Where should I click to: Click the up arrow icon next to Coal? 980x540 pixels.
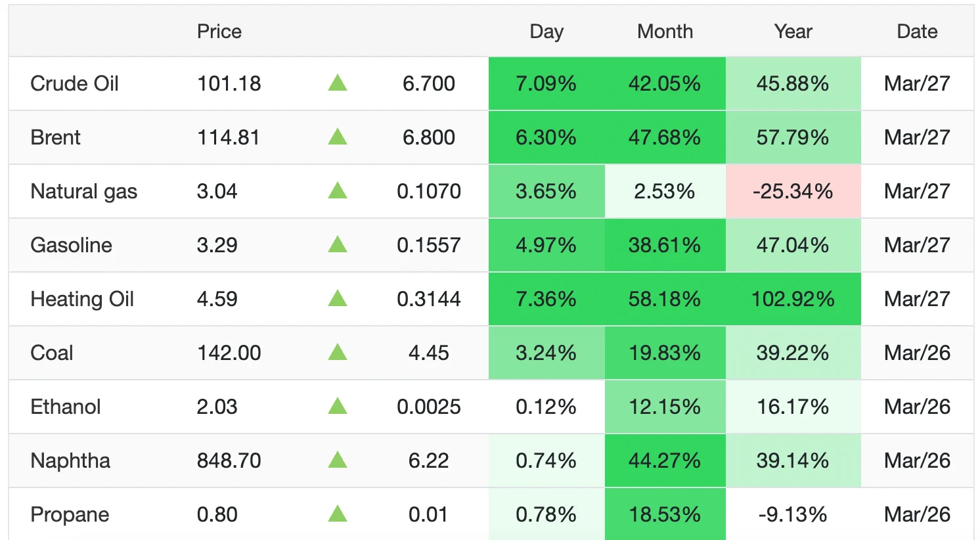tap(337, 352)
